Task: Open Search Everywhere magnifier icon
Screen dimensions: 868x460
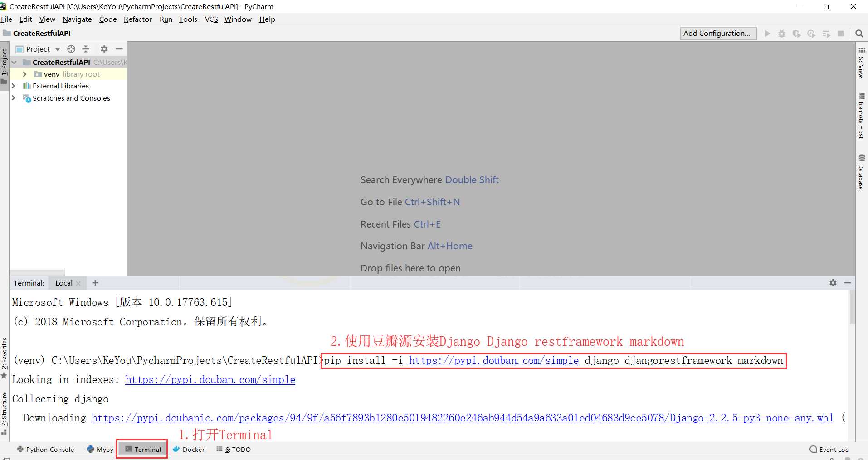Action: [x=859, y=34]
